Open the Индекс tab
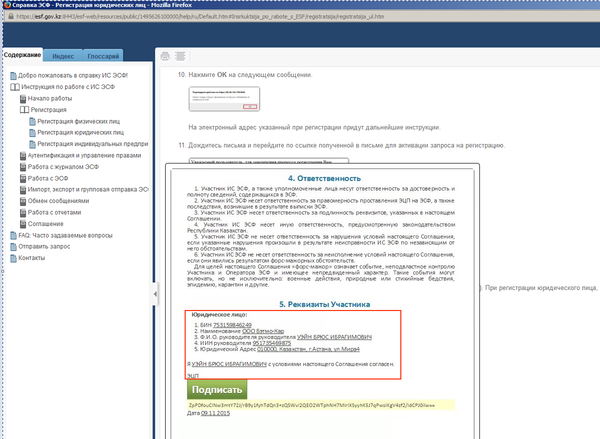Screen dimensions: 600x439 point(62,55)
